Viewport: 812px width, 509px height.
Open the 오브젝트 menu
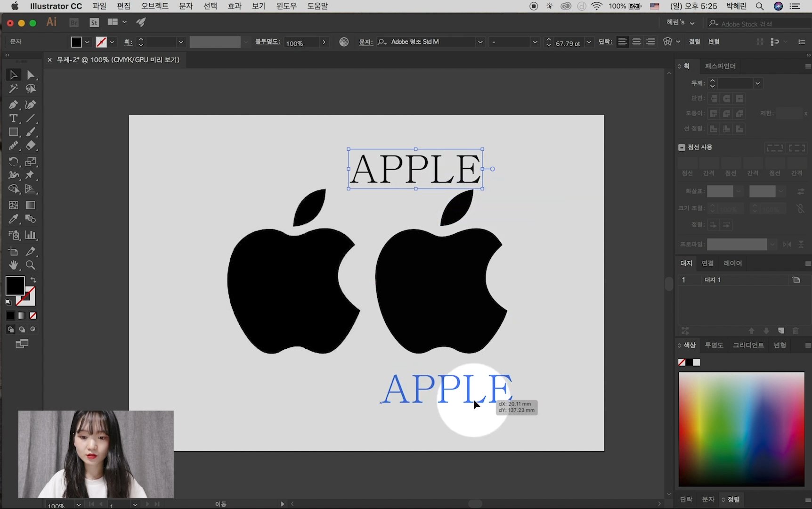point(155,6)
